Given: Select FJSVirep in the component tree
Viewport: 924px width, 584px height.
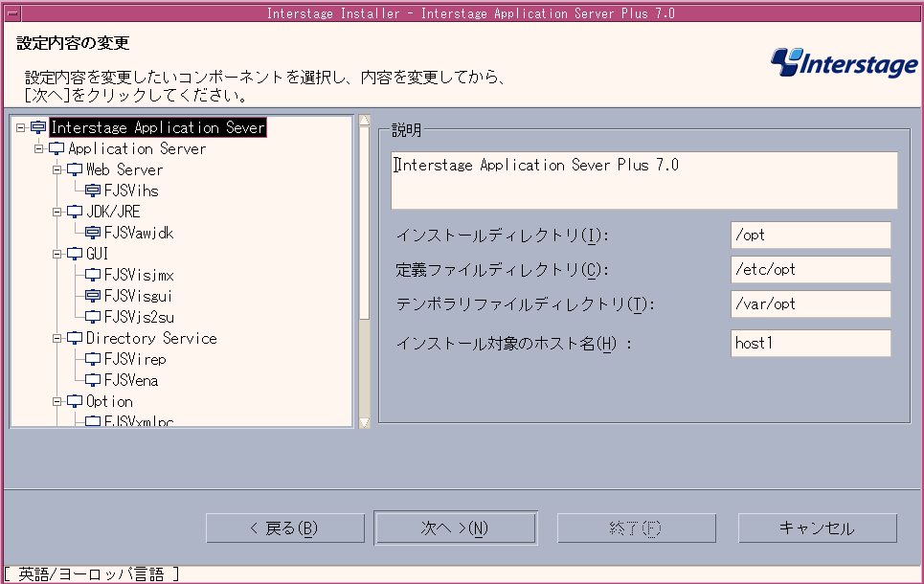Looking at the screenshot, I should click(135, 359).
